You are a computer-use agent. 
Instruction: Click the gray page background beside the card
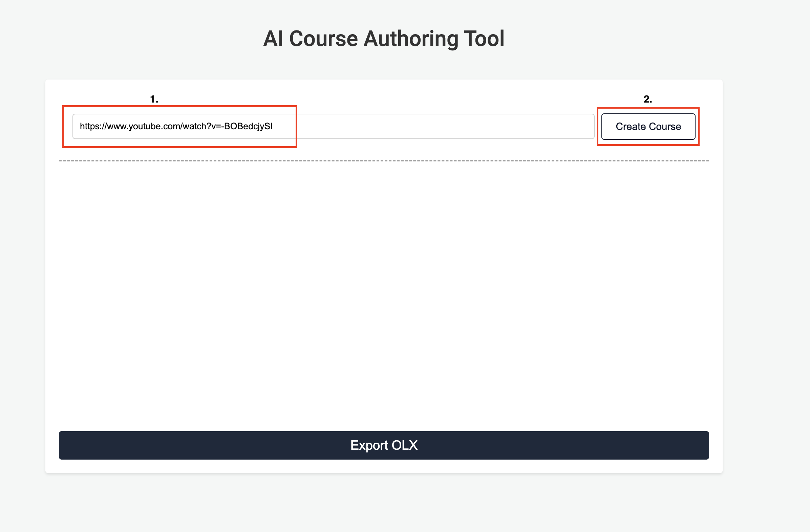[x=766, y=272]
